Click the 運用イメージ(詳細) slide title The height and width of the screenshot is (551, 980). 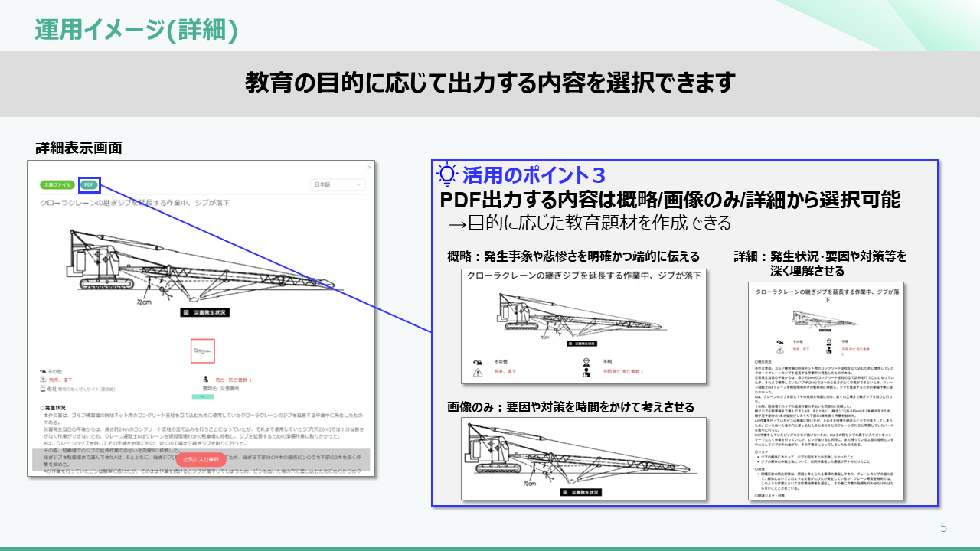pyautogui.click(x=136, y=29)
